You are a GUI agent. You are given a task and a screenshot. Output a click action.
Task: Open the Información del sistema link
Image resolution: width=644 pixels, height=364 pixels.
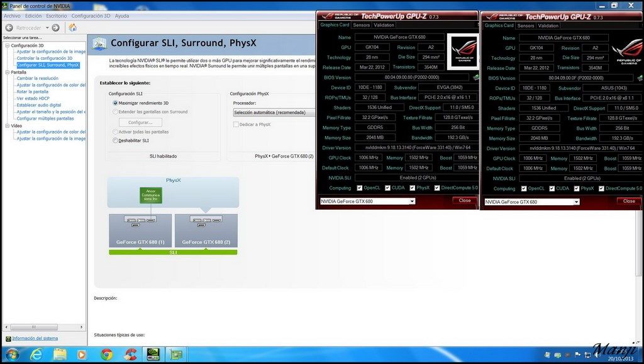(x=35, y=339)
